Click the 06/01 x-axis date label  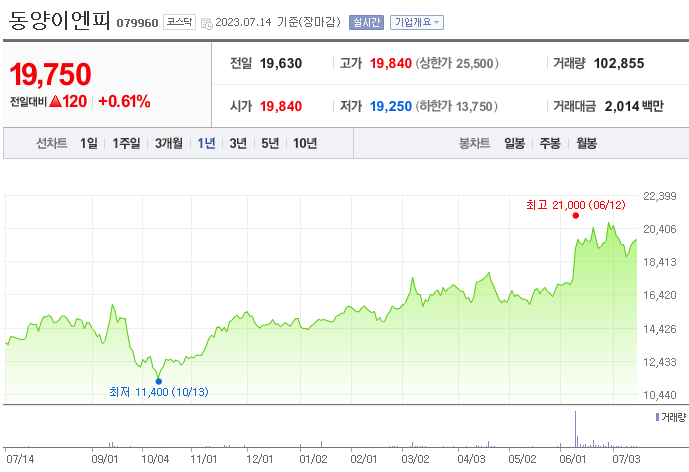[573, 459]
